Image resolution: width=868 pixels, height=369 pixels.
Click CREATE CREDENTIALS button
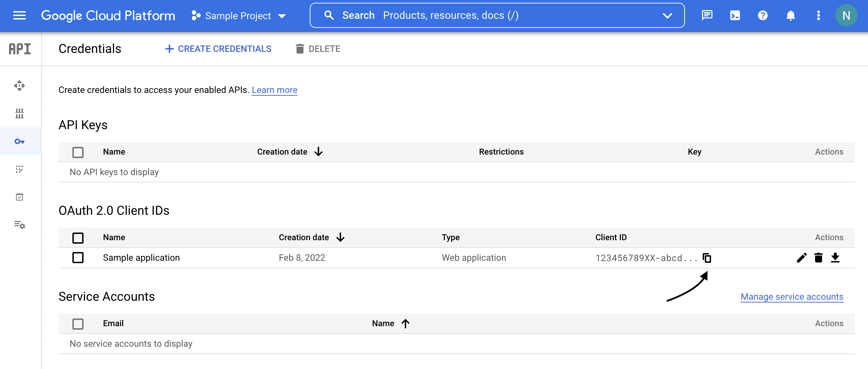(x=218, y=49)
